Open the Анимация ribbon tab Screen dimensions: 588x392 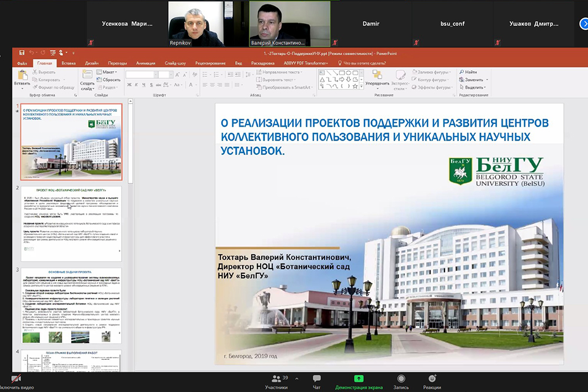[x=145, y=63]
